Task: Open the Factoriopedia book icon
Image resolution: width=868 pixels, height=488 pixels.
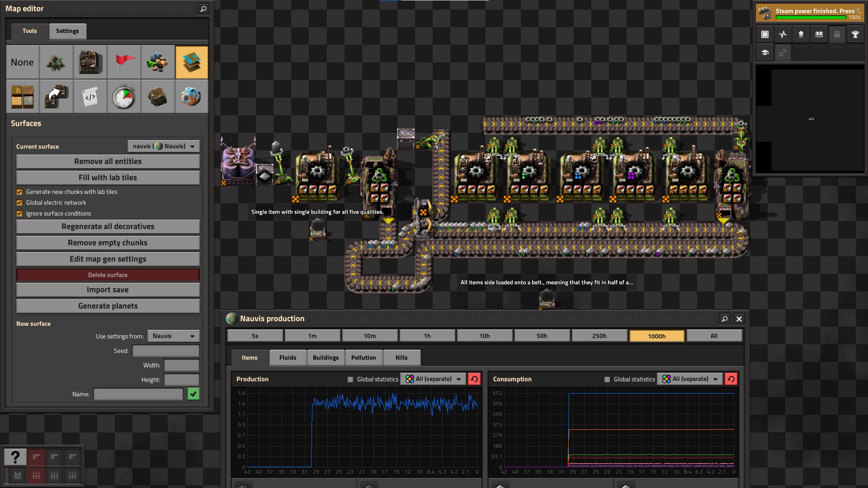Action: pyautogui.click(x=819, y=34)
